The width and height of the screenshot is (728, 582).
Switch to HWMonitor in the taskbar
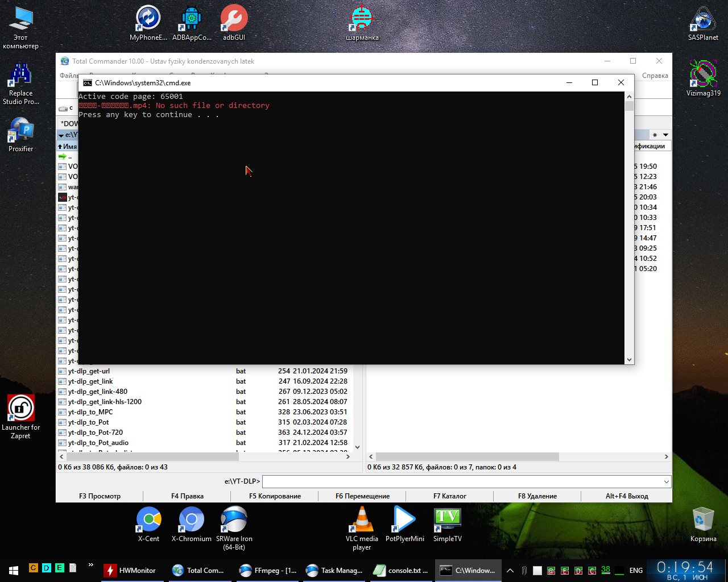pyautogui.click(x=130, y=570)
